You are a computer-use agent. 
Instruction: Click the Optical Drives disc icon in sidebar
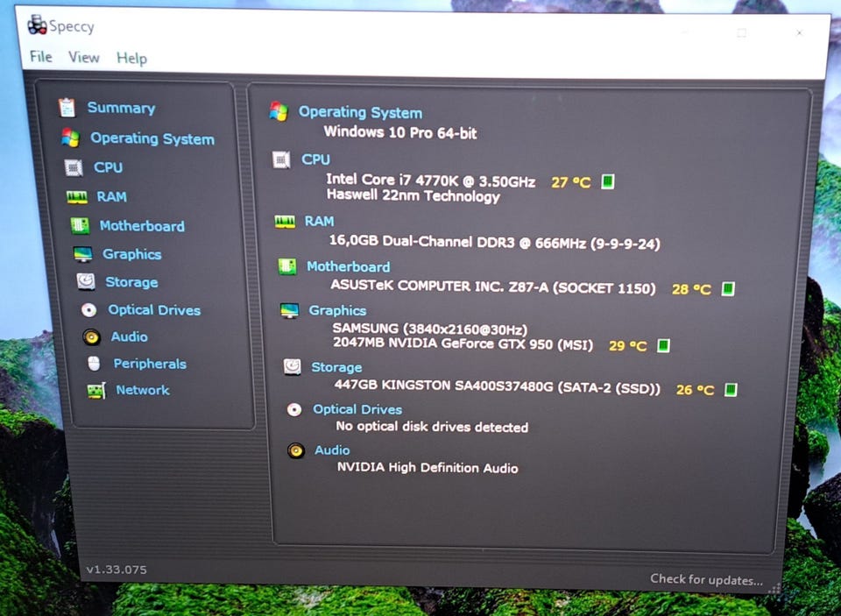[x=89, y=309]
